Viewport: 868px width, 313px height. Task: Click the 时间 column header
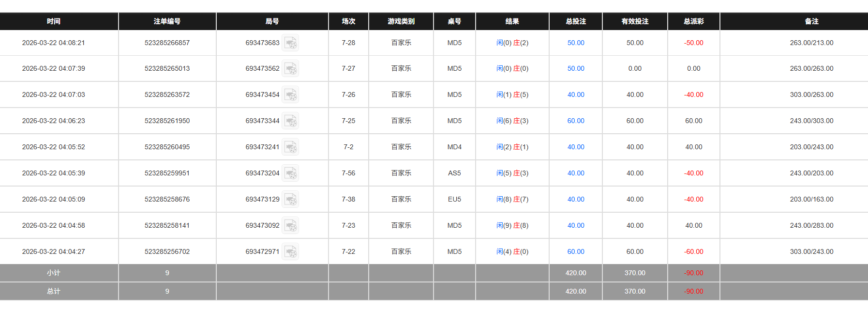point(53,21)
